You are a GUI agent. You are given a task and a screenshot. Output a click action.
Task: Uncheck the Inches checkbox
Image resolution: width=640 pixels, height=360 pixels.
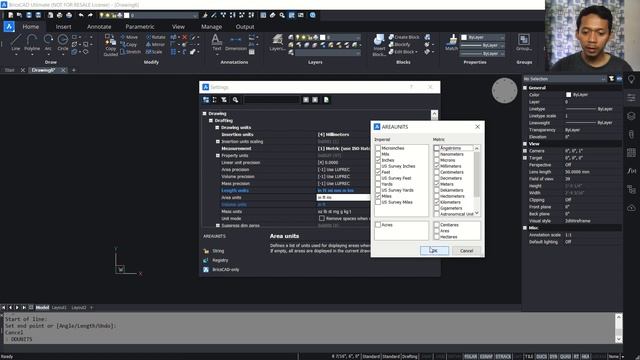pos(378,160)
